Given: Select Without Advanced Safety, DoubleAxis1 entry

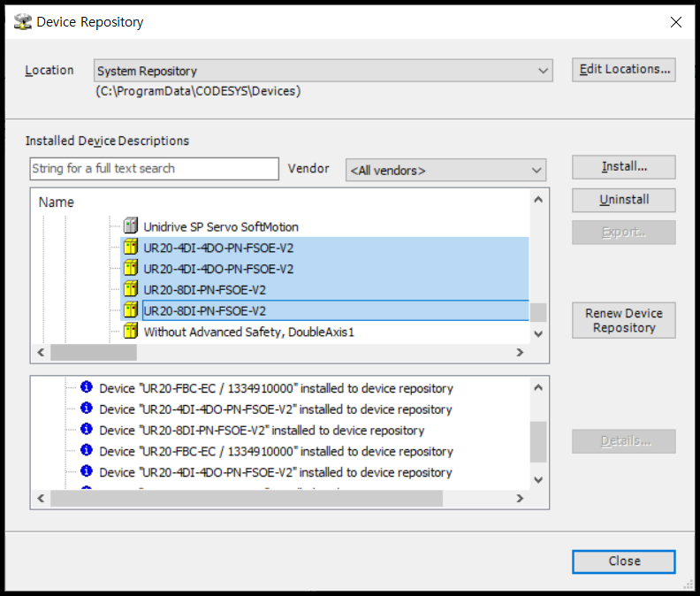Looking at the screenshot, I should (x=248, y=332).
